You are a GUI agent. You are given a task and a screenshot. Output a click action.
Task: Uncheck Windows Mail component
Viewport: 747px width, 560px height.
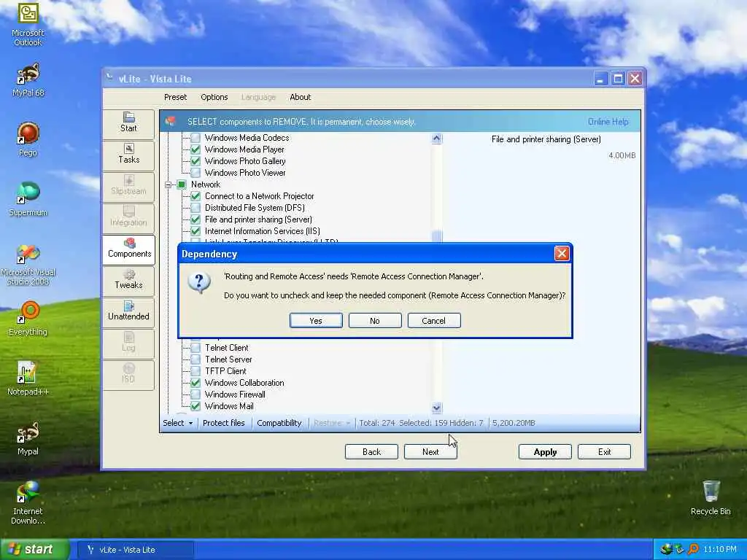coord(196,406)
